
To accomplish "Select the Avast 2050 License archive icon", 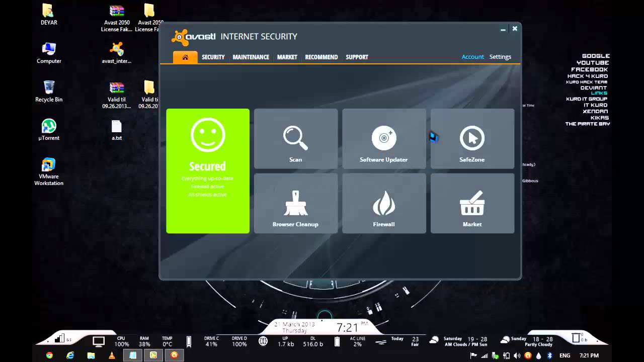I will pos(117,19).
